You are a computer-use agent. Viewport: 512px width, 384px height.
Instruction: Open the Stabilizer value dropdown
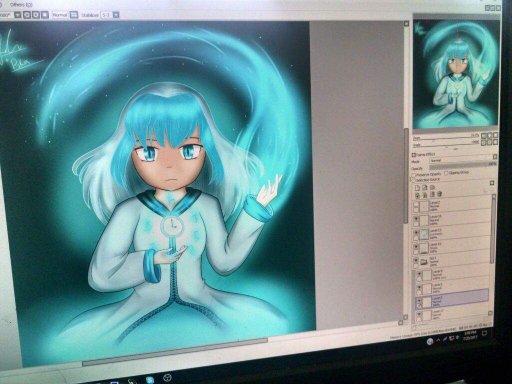coord(116,15)
